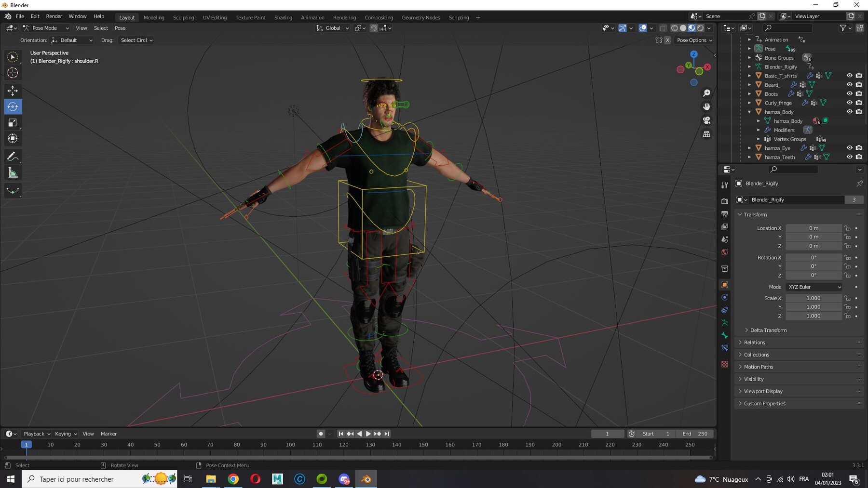Click the Location X value field
Screen dimensions: 868x488
coord(813,228)
